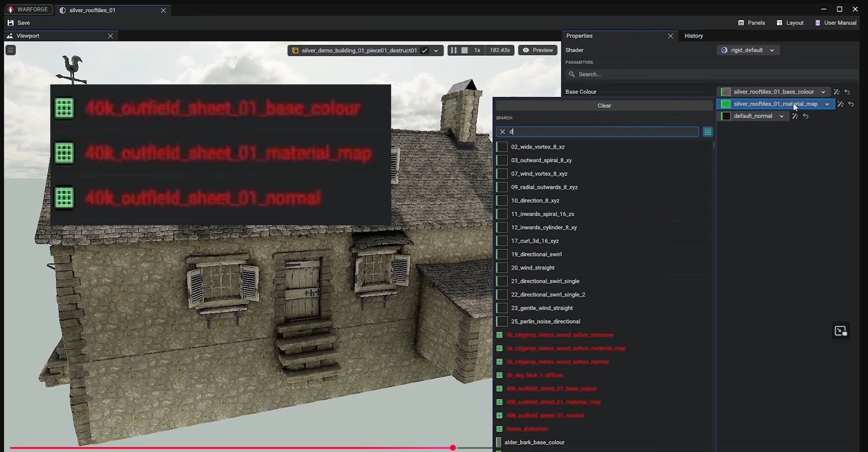The image size is (868, 452).
Task: Select texture 02_wide_vortex_8_xz
Action: [604, 147]
